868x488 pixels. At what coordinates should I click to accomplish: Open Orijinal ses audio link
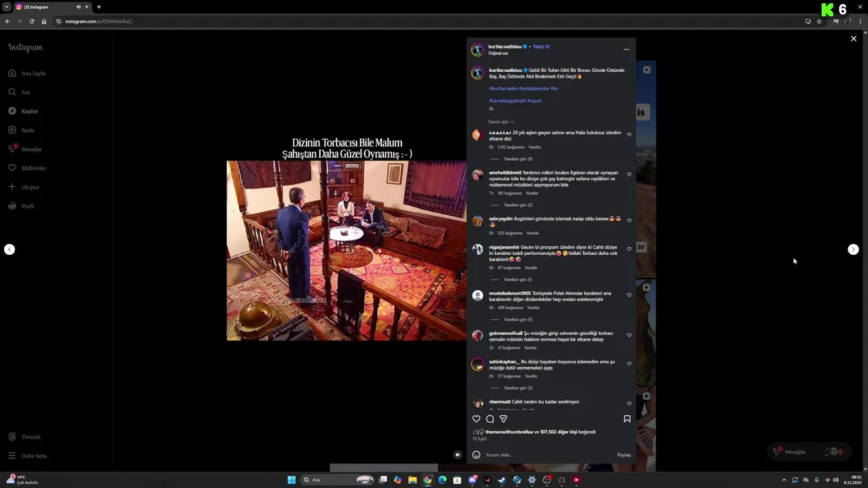tap(498, 54)
